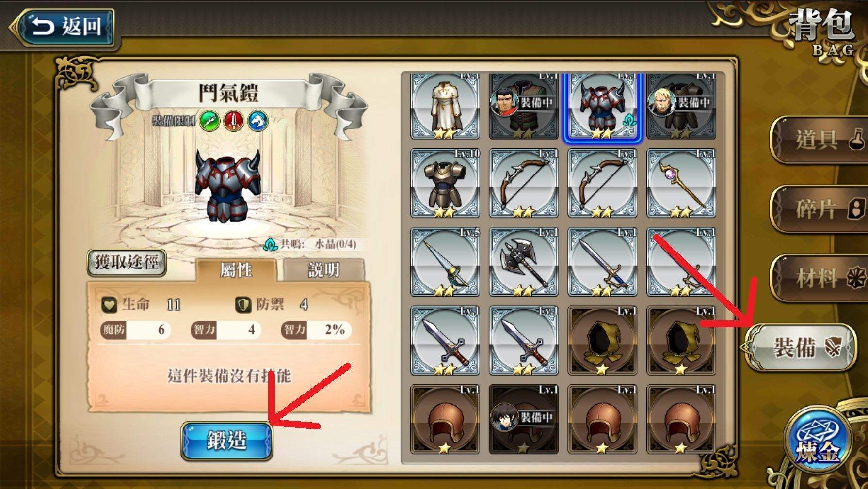Click the 鍛造 forge button
The height and width of the screenshot is (489, 868).
coord(227,441)
